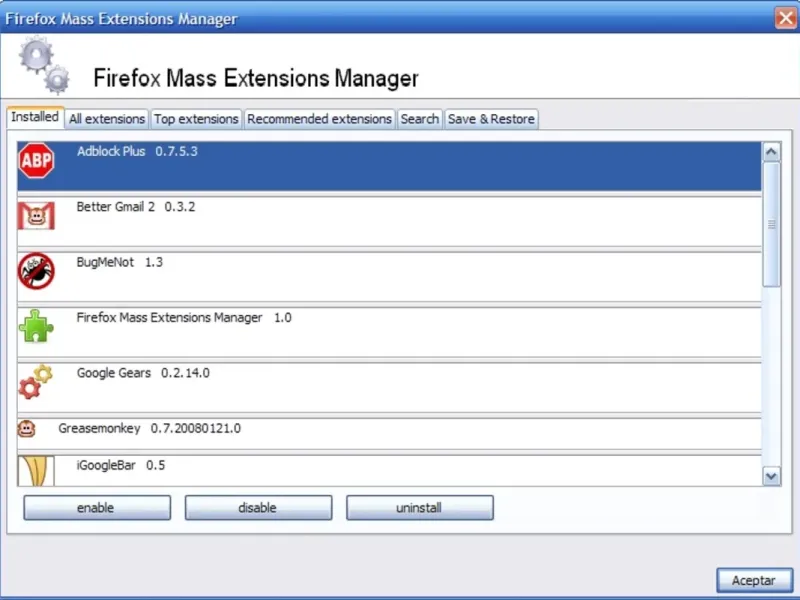Select the BugMeNot 1.3 entry
The image size is (800, 600).
389,277
